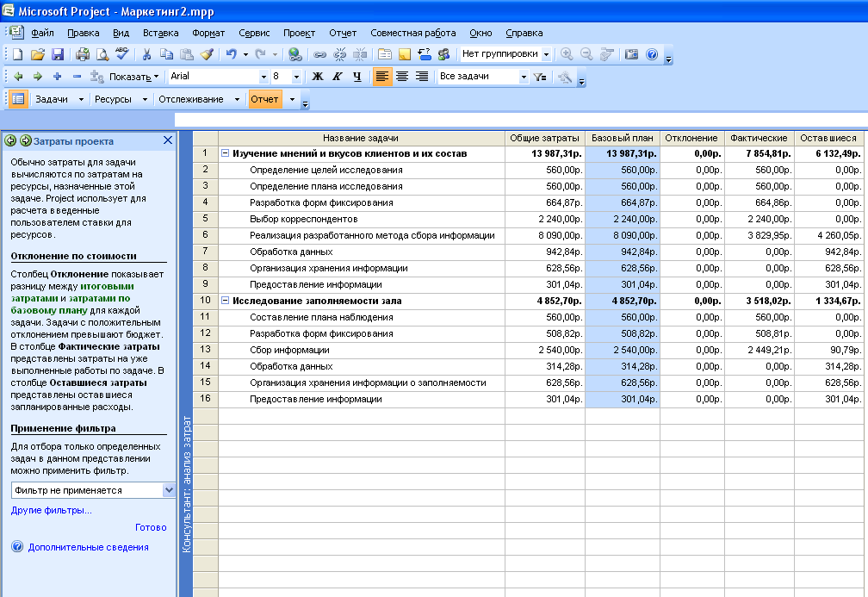Toggle the Project Guide pane icon
This screenshot has width=868, height=597.
pos(18,99)
